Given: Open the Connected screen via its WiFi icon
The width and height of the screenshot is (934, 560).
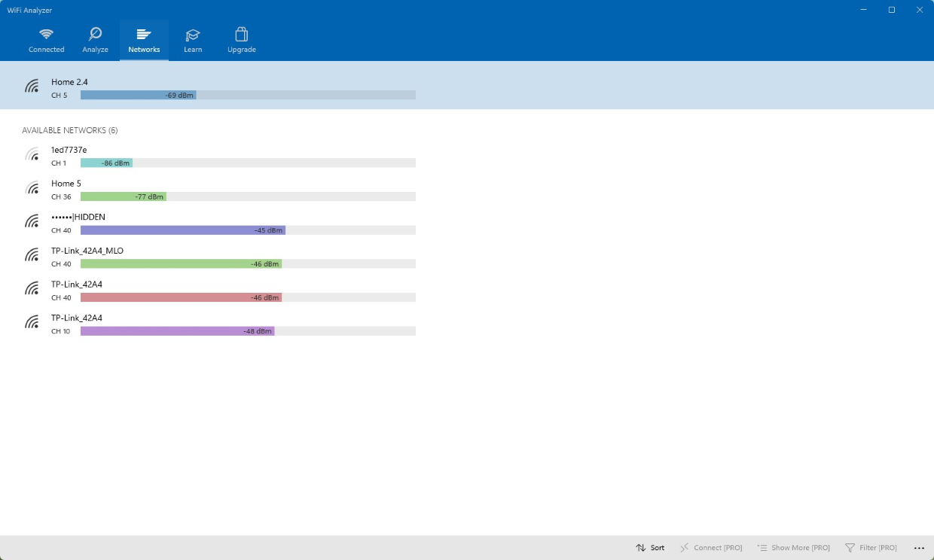Looking at the screenshot, I should coord(46,35).
